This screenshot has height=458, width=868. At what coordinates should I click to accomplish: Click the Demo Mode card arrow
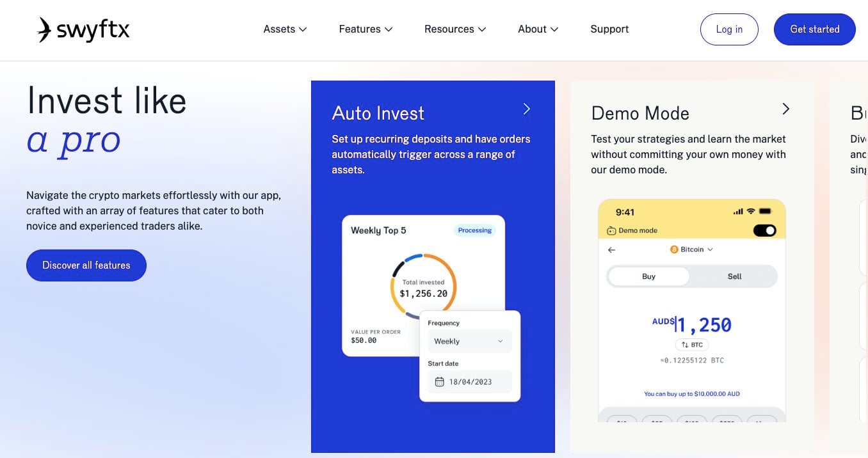click(786, 109)
